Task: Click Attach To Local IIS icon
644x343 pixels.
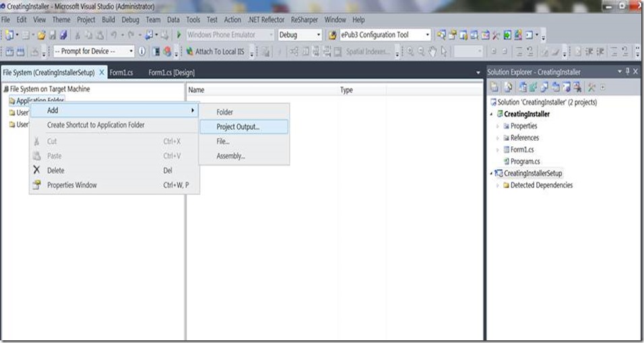Action: [x=190, y=51]
